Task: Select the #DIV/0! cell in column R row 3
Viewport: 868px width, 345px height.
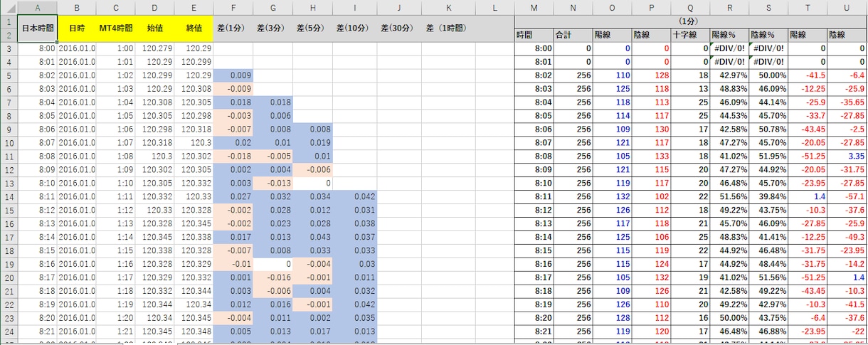Action: pos(729,49)
